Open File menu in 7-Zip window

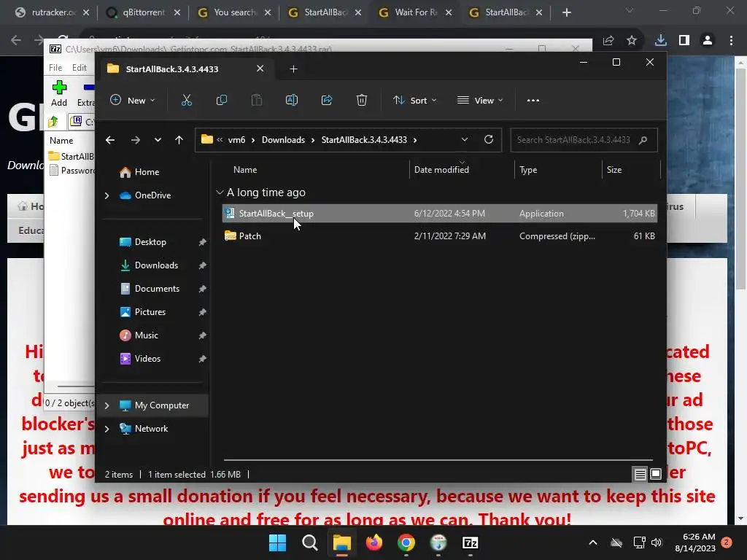[55, 68]
